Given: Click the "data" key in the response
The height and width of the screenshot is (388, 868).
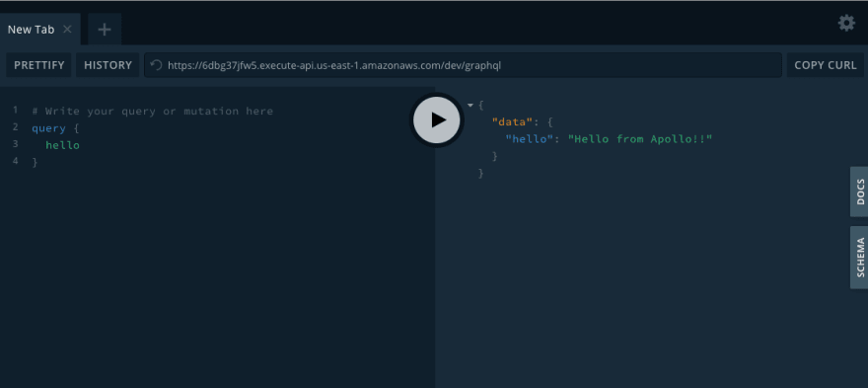Looking at the screenshot, I should pos(513,122).
